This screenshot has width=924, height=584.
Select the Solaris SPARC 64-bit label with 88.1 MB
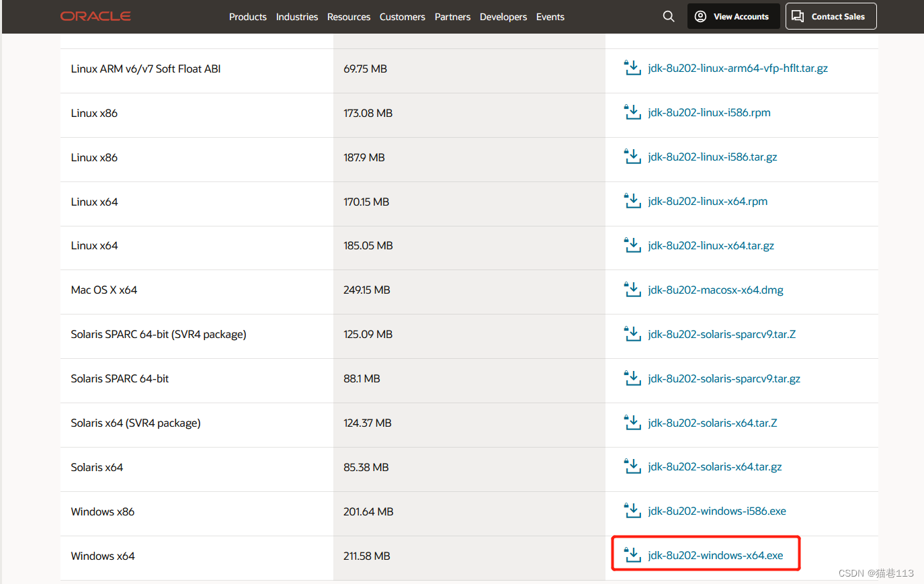[120, 379]
